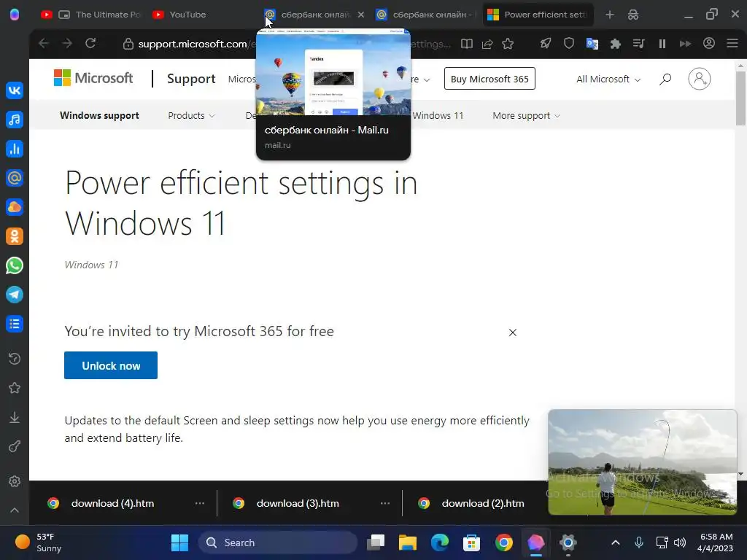This screenshot has height=560, width=747.
Task: Click the rocket turbo icon
Action: point(546,43)
